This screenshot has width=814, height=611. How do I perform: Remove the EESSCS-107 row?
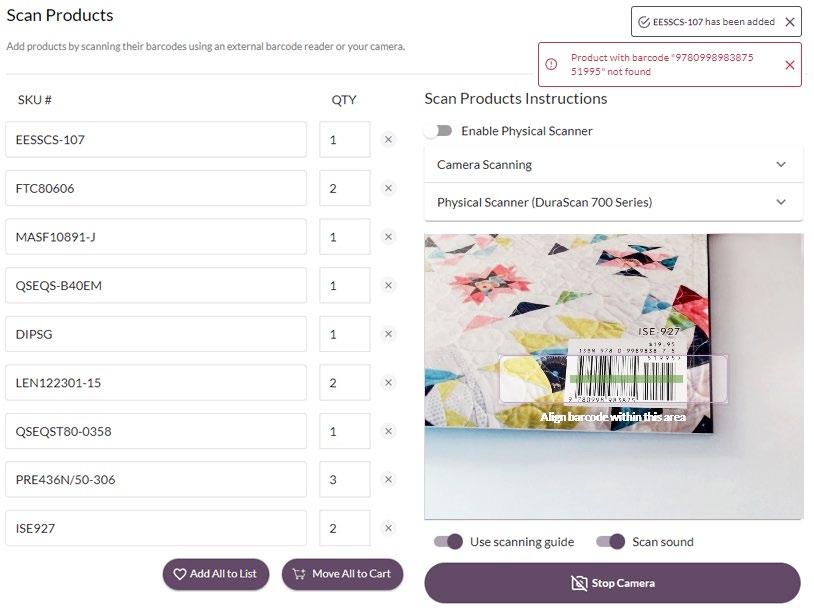coord(389,140)
